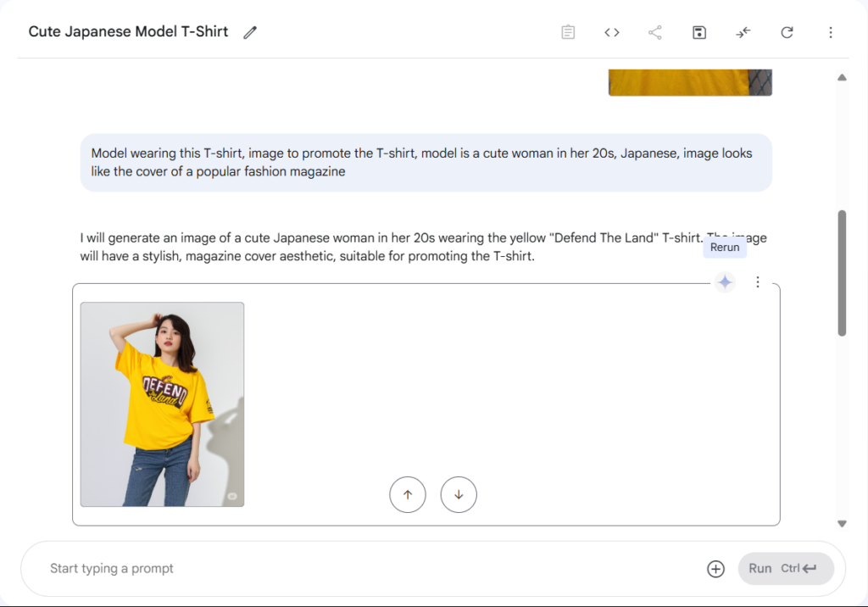Open the yellow T-shirt uploaded image thumbnail
Viewport: 868px width, 607px height.
tap(690, 82)
